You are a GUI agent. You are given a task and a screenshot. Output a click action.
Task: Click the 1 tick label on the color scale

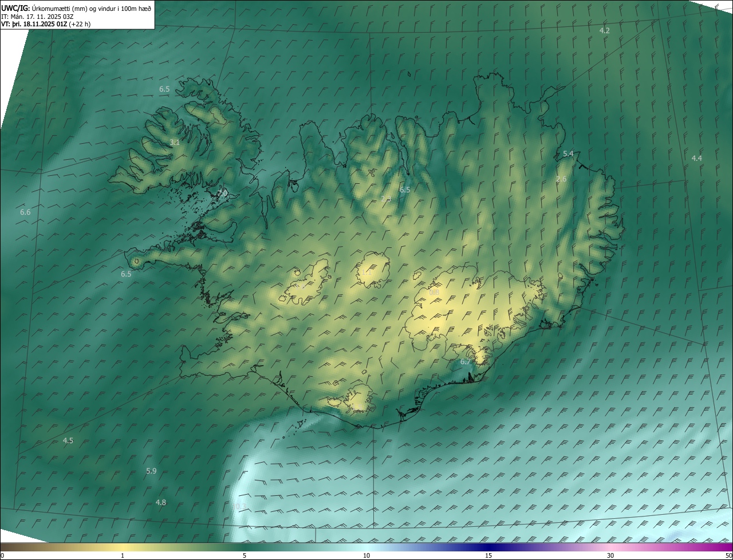click(x=123, y=555)
